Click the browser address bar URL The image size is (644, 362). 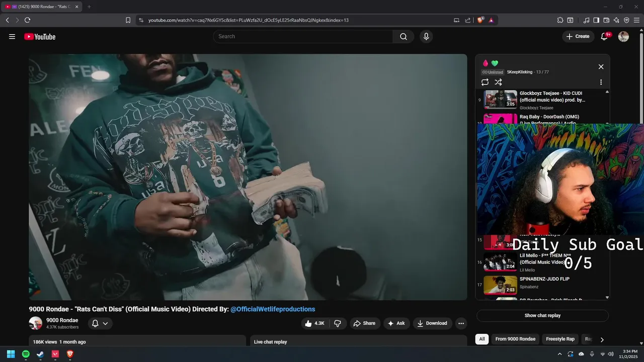(x=249, y=20)
